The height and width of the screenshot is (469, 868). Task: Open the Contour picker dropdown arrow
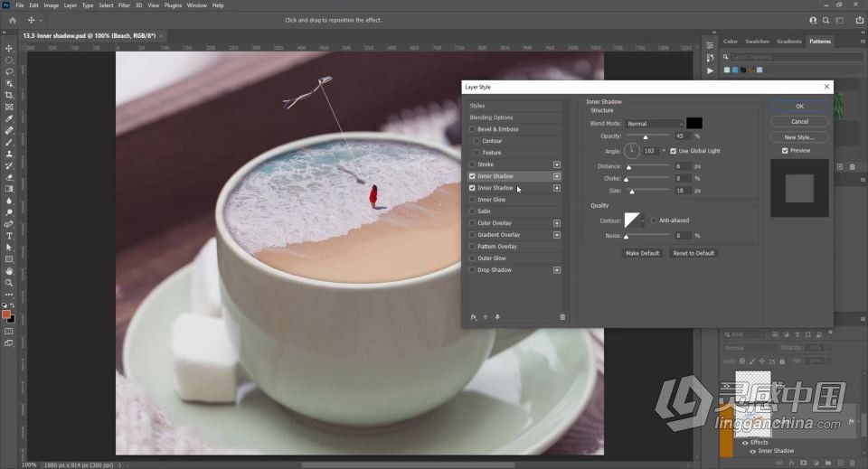point(643,220)
